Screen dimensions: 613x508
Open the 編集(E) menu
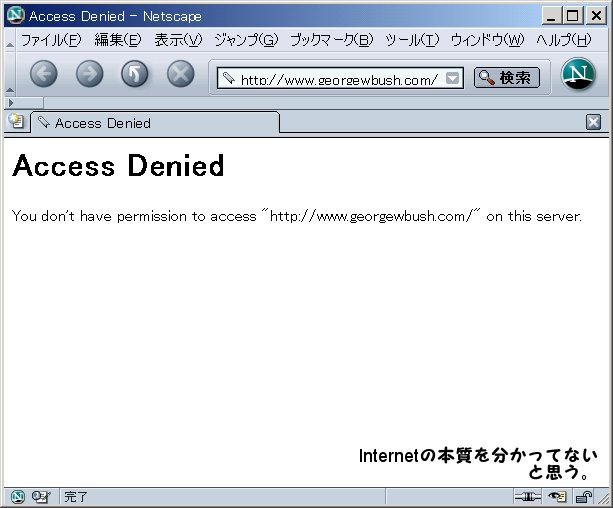pyautogui.click(x=118, y=39)
